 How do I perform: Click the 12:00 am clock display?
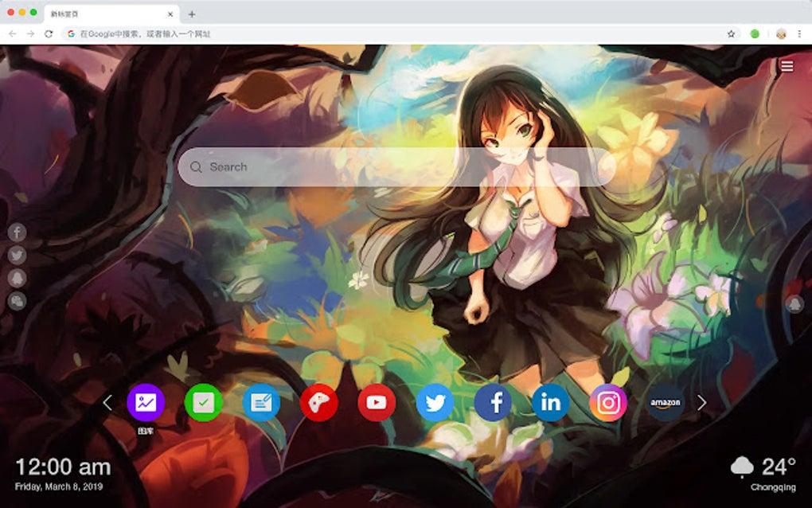click(x=63, y=467)
